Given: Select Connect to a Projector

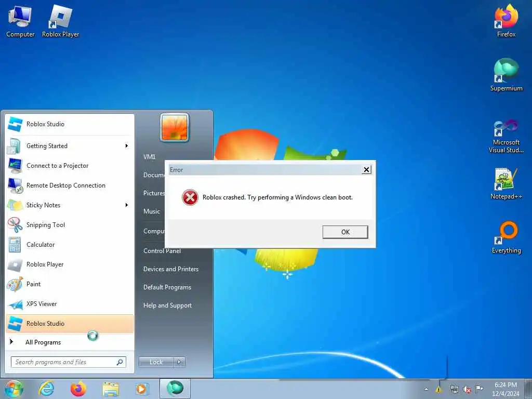Looking at the screenshot, I should [70, 166].
